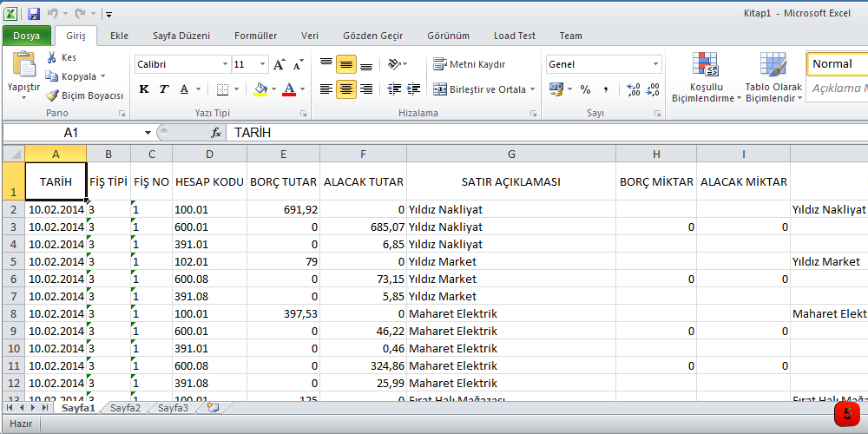Select cell with 691,92 in BORÇ TUTAR
Screen dimensions: 868x434
click(x=284, y=210)
